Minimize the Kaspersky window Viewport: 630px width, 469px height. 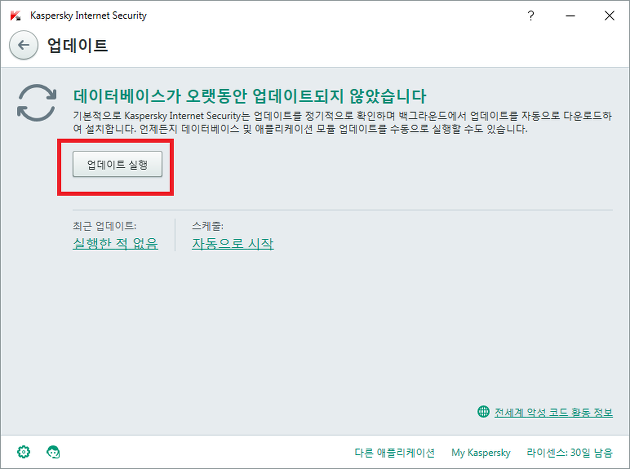pyautogui.click(x=570, y=16)
